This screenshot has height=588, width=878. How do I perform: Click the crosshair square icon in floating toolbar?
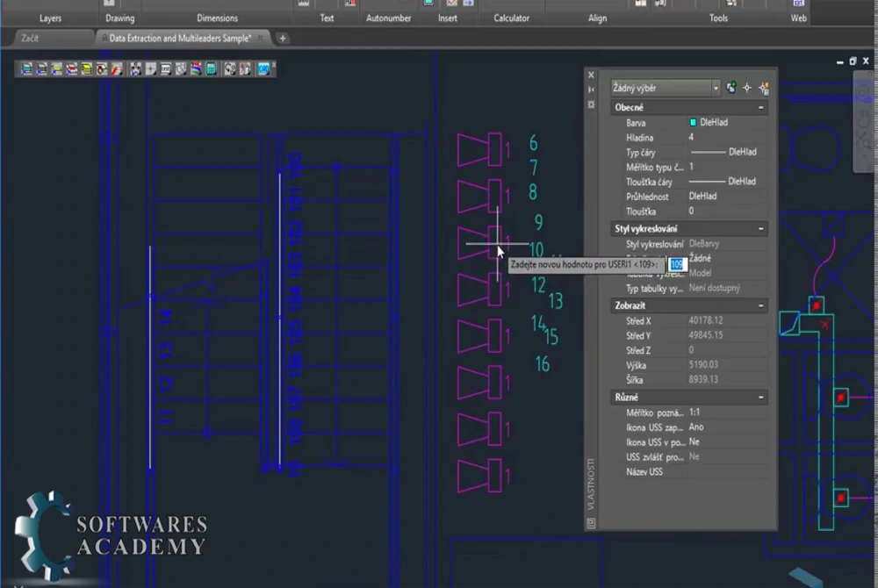point(151,68)
